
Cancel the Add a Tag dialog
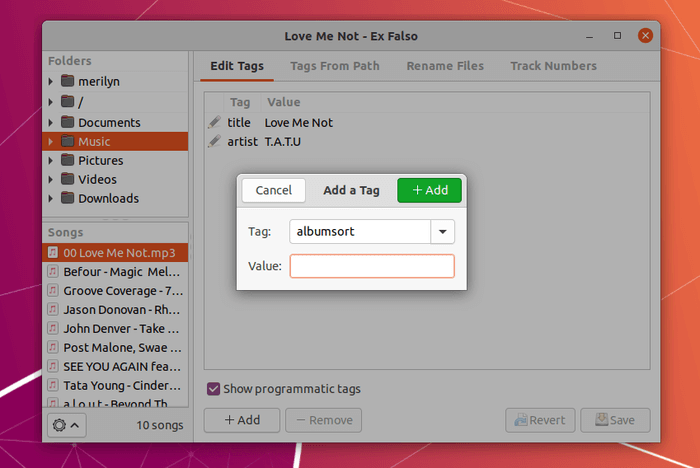(x=274, y=190)
